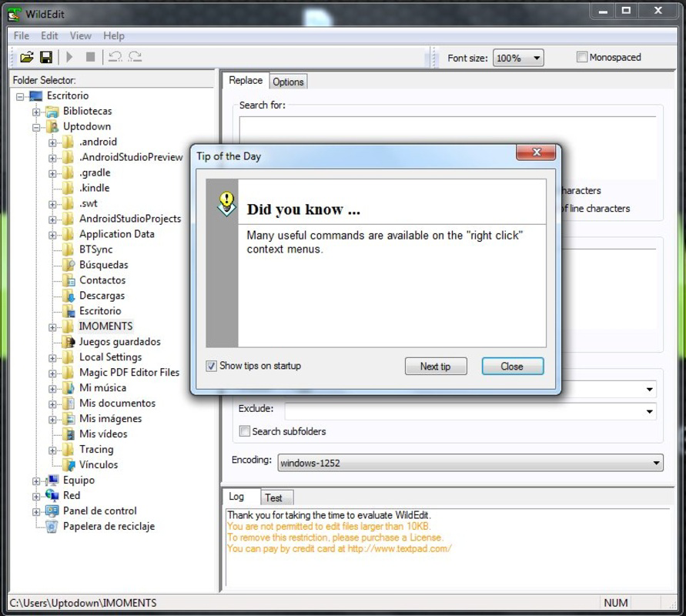
Task: Click the Mis documentos folder icon
Action: [x=69, y=403]
